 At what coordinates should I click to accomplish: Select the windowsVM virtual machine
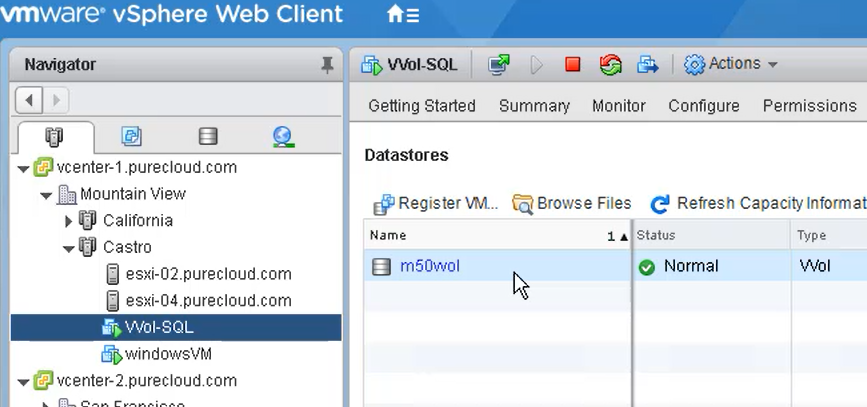click(168, 353)
